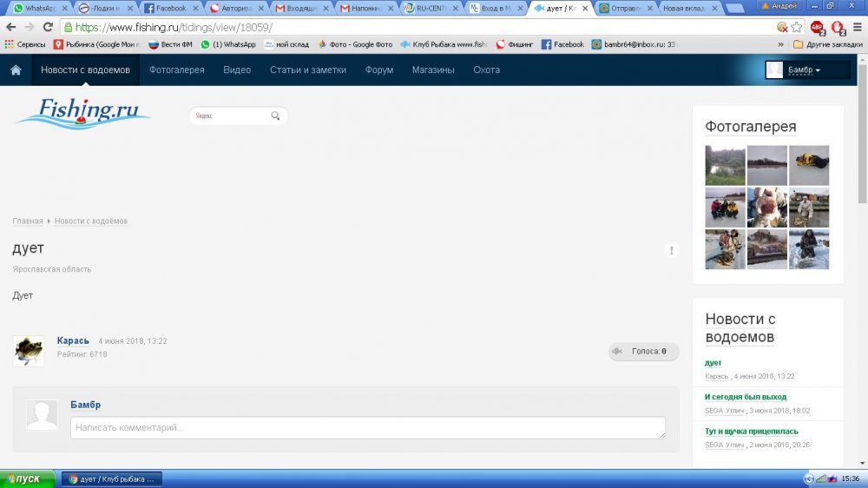Open the first photo gallery thumbnail
868x488 pixels.
tap(725, 165)
